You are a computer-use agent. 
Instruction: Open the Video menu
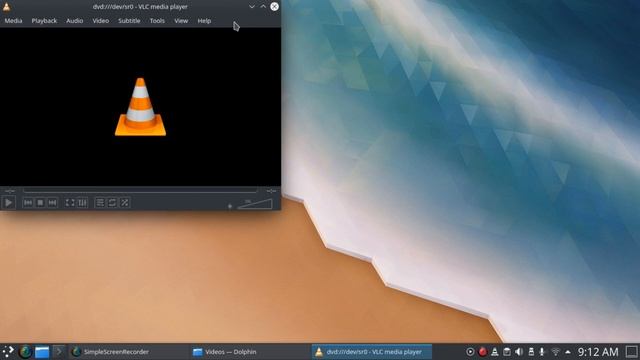(100, 21)
